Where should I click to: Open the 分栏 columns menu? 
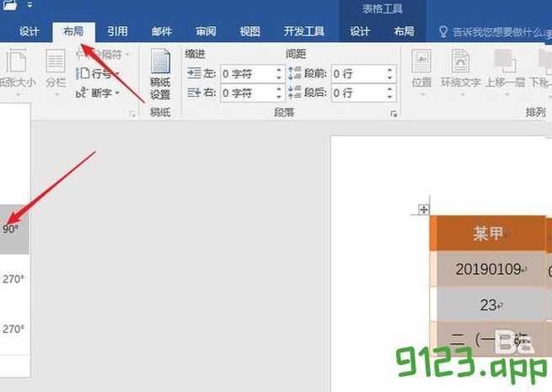click(x=56, y=72)
